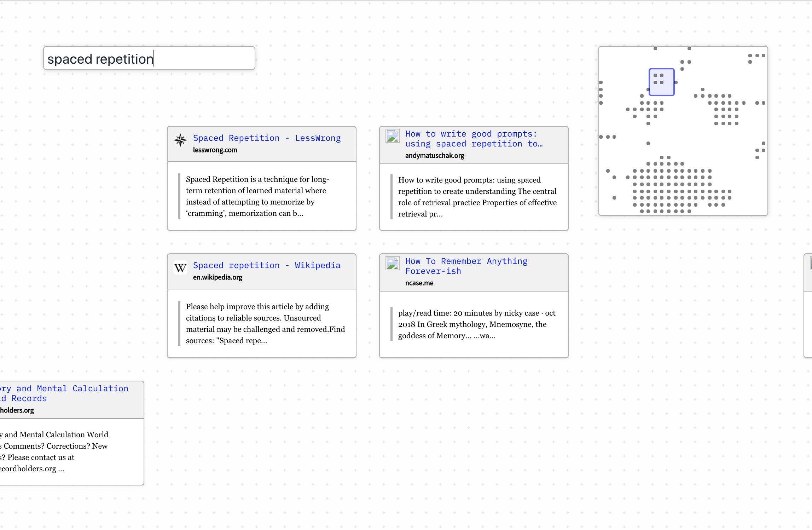Click the LessWrong star favicon

click(180, 140)
